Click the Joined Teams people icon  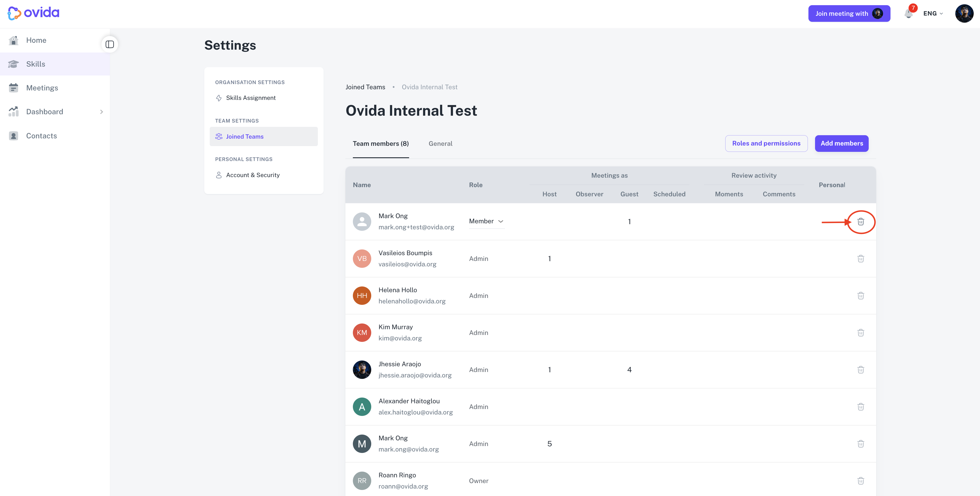(x=219, y=136)
